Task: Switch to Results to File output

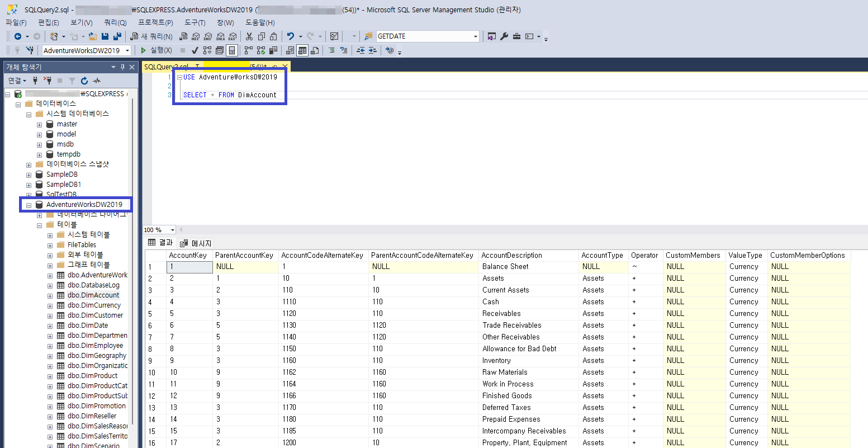Action: click(x=315, y=50)
